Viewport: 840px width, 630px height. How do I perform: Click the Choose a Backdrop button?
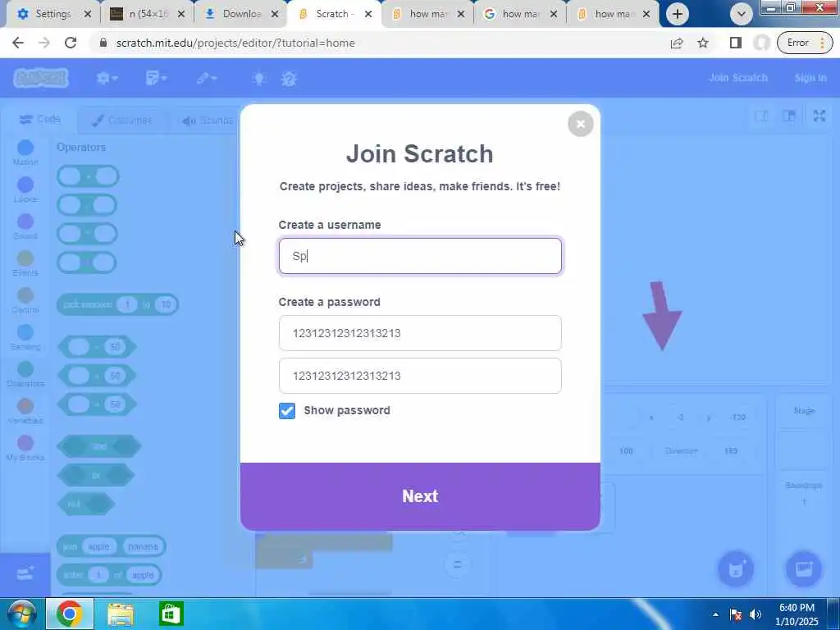click(804, 568)
